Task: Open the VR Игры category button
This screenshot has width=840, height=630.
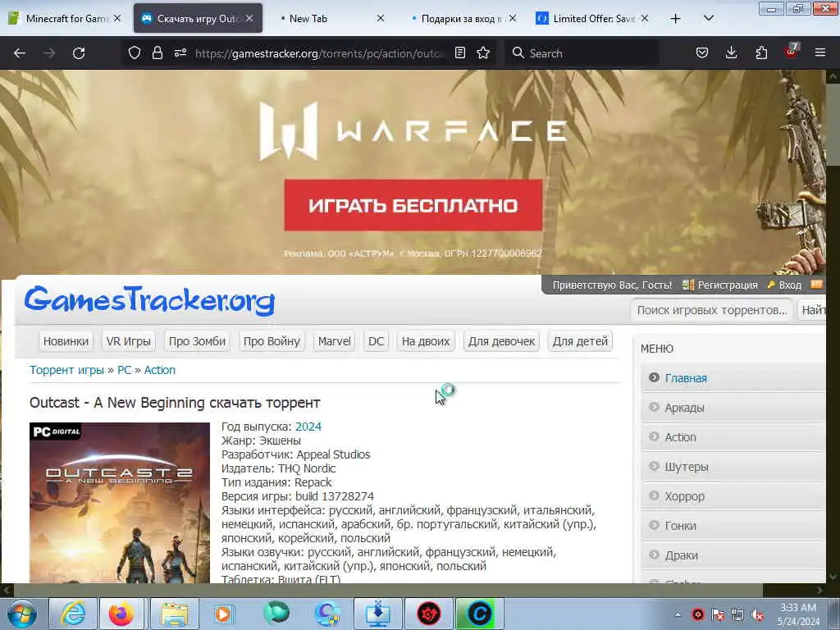Action: click(x=129, y=341)
